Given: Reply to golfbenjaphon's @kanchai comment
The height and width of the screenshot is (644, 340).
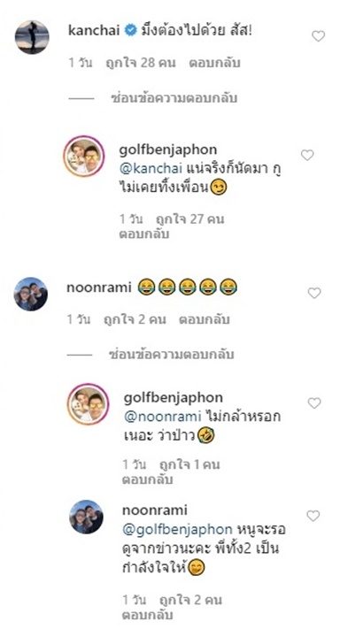Looking at the screenshot, I should pyautogui.click(x=144, y=234).
